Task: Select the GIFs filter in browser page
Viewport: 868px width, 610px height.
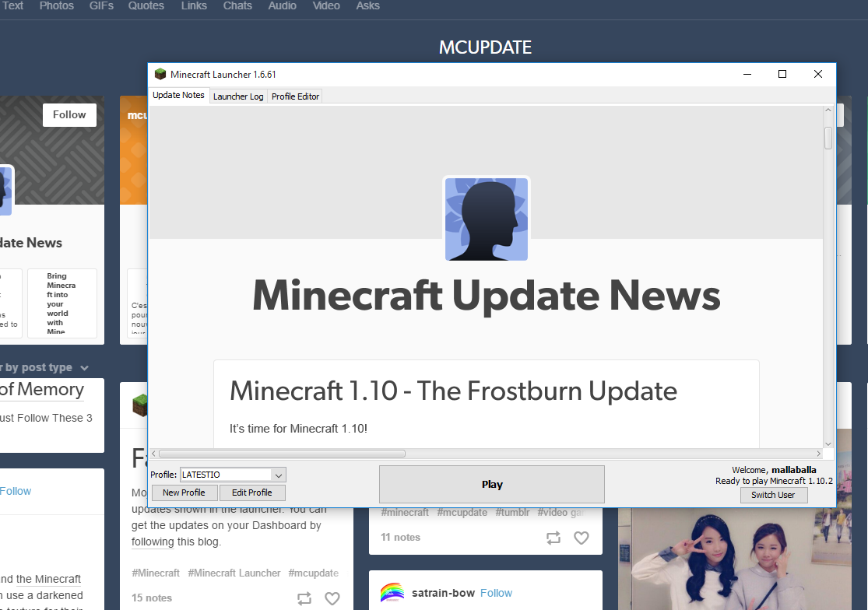Action: (101, 6)
